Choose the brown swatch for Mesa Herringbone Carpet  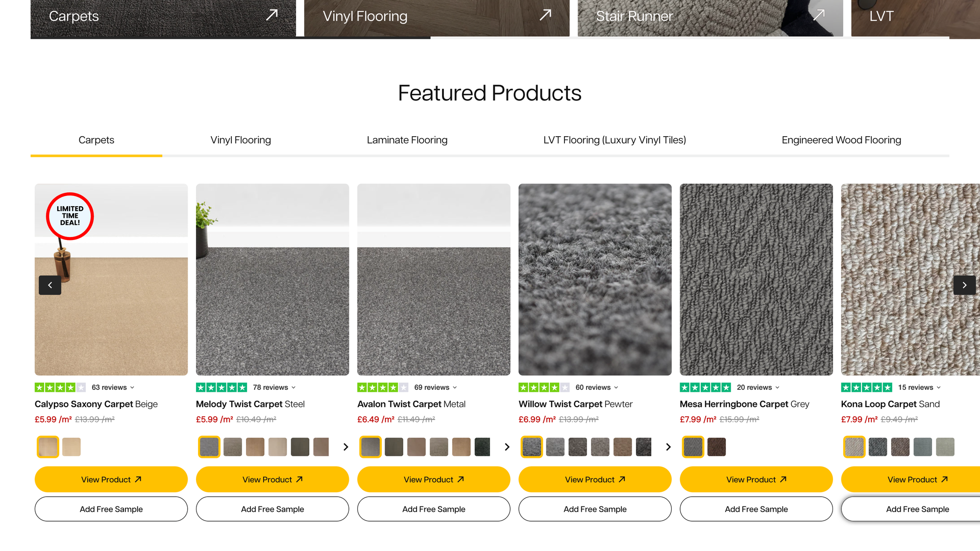[x=716, y=447]
